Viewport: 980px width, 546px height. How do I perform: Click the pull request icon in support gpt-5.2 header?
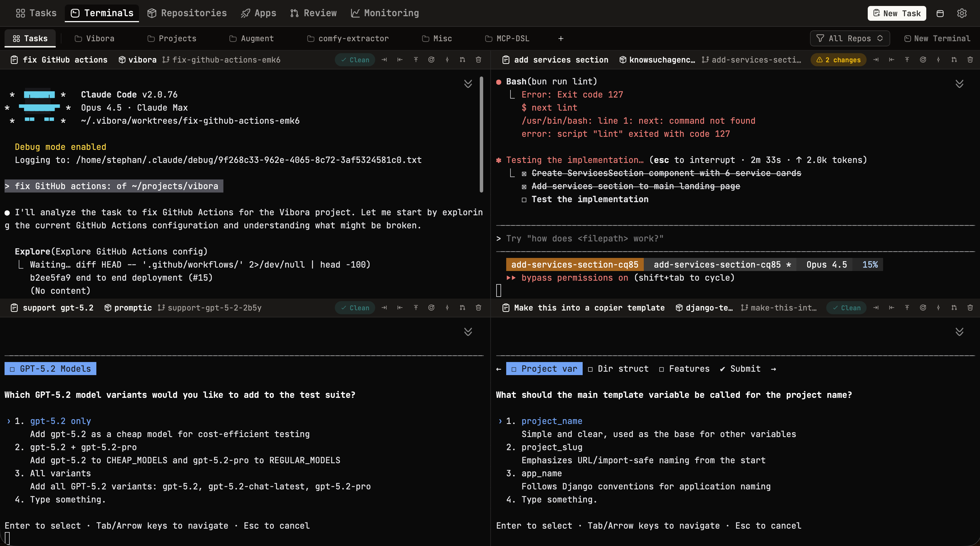click(463, 308)
